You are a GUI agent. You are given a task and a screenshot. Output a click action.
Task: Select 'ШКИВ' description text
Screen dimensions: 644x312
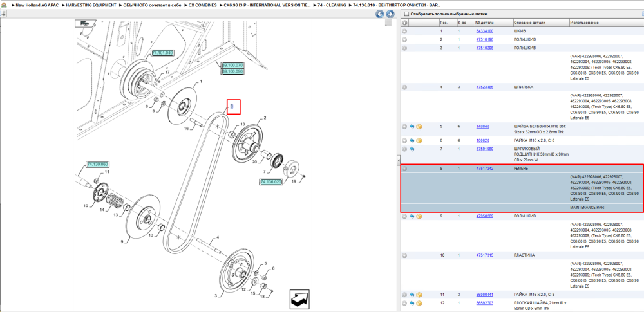coord(520,31)
